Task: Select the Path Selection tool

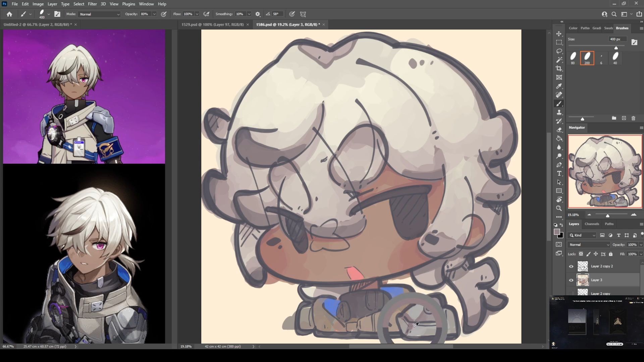Action: point(559,182)
